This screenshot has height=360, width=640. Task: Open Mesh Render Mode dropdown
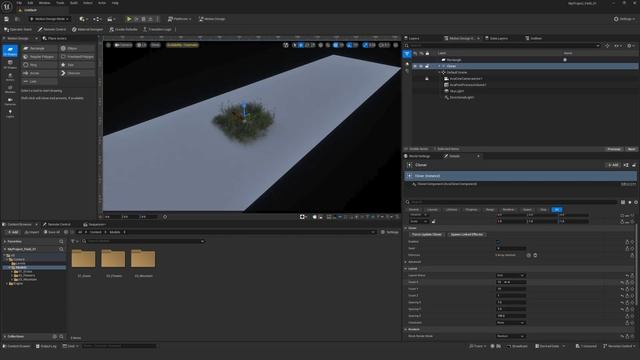(x=510, y=336)
